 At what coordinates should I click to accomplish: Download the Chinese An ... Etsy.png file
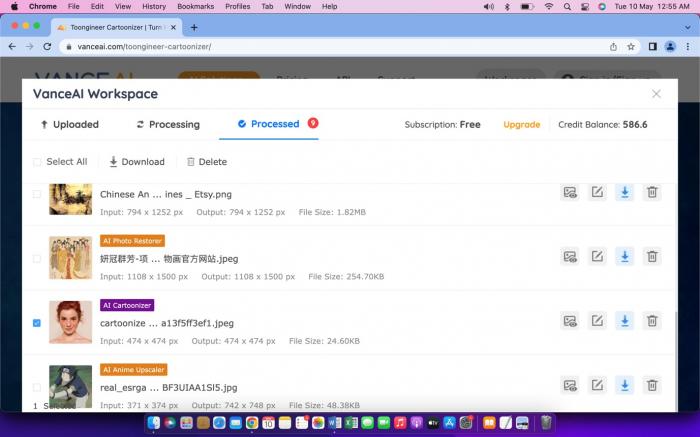coord(625,192)
